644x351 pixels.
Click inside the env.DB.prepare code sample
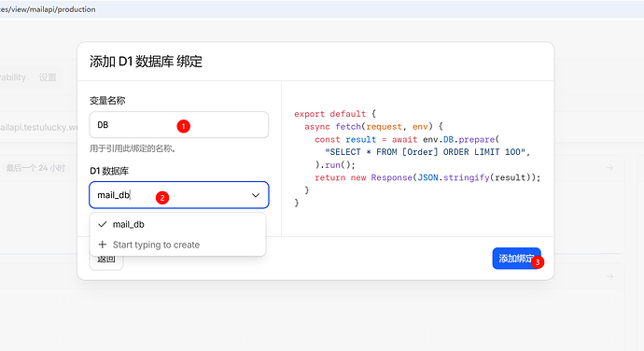[417, 159]
